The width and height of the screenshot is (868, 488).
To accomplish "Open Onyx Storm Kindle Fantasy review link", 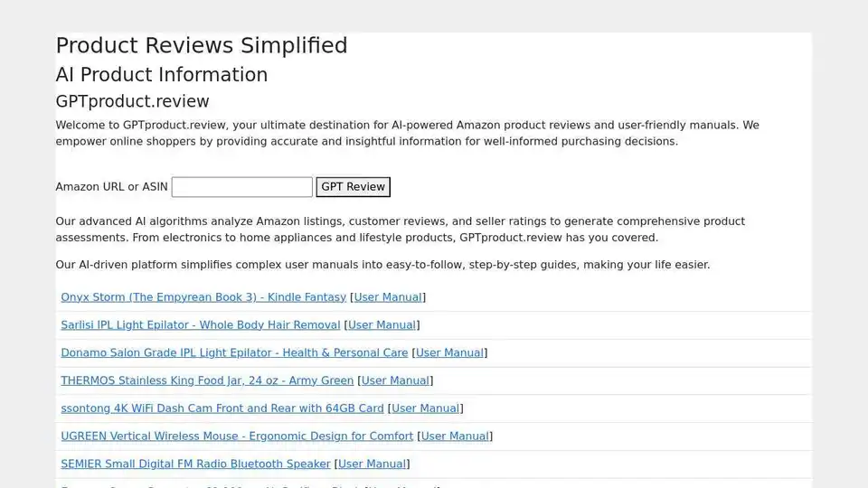I will click(x=203, y=297).
